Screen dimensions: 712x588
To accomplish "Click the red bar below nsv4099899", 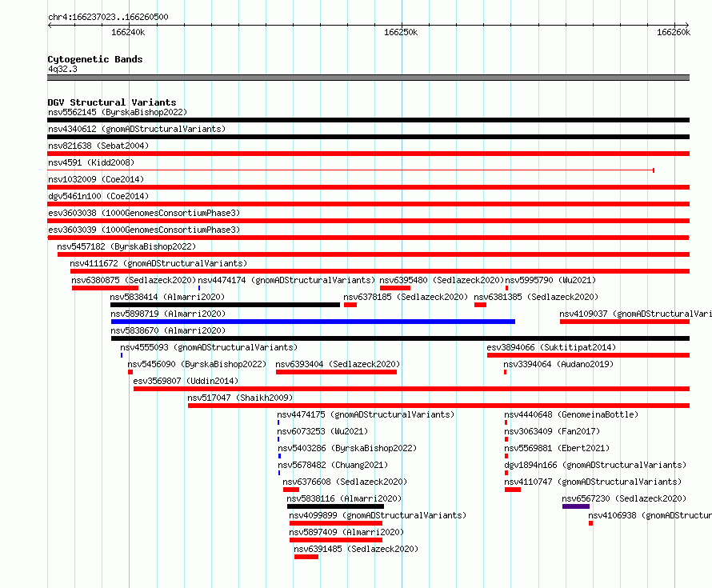I will click(336, 523).
